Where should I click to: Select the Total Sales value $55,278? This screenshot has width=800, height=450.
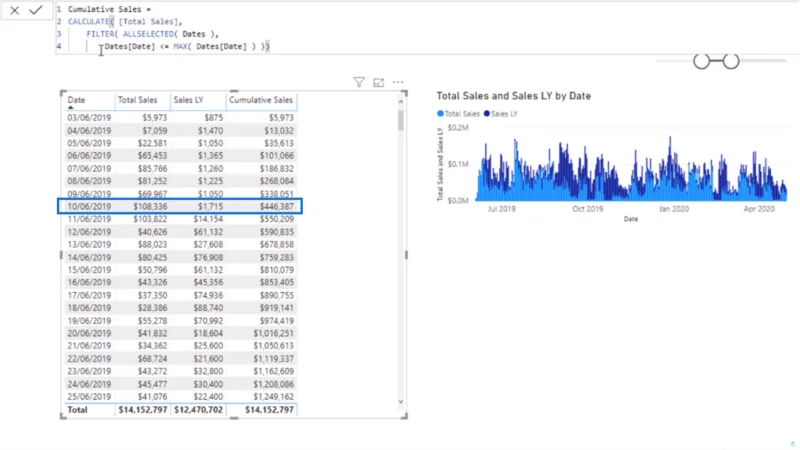pyautogui.click(x=152, y=321)
